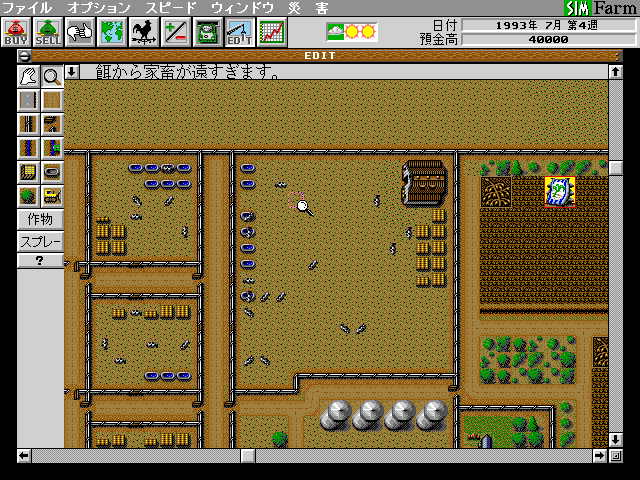Open the rooster weathervane icon

(x=144, y=32)
